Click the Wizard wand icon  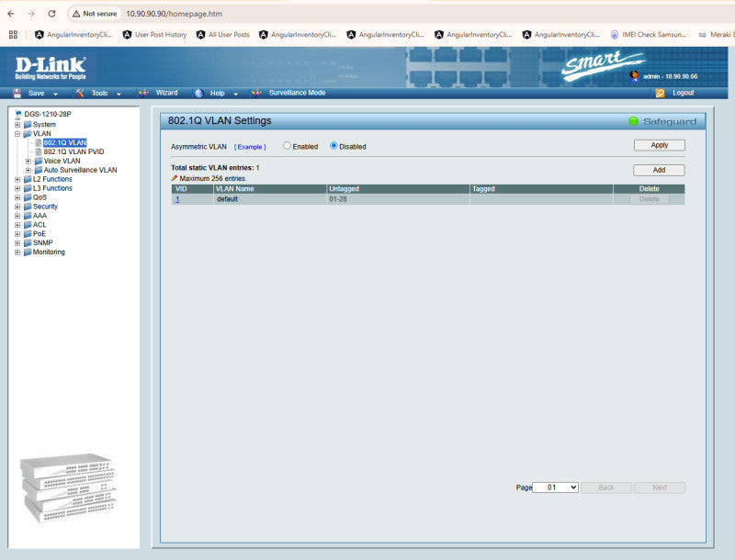tap(143, 93)
